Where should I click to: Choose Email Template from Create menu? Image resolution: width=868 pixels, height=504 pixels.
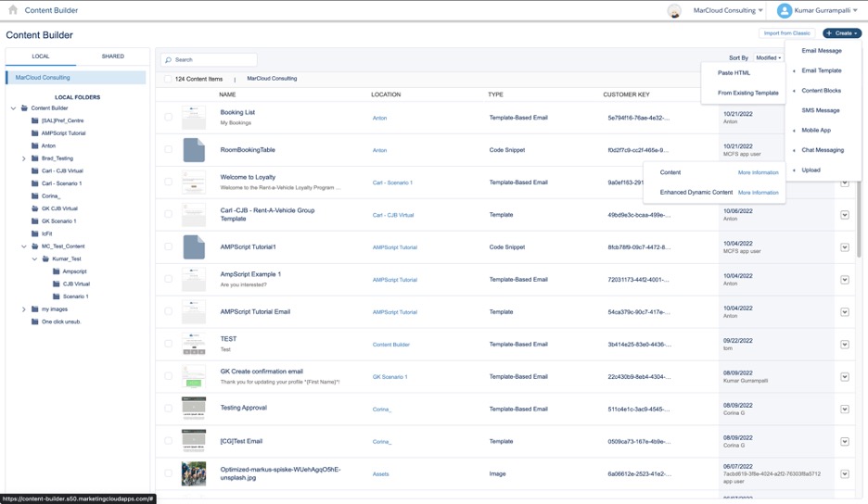822,70
